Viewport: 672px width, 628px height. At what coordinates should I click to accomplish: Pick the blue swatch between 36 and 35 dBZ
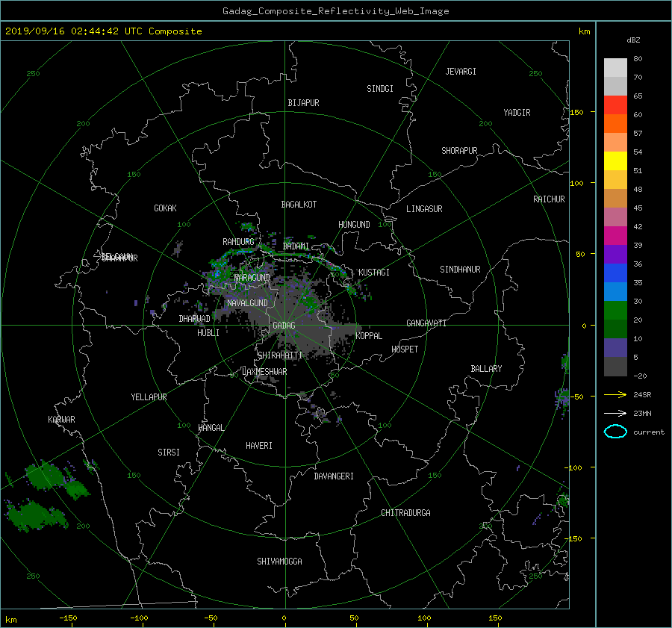615,273
